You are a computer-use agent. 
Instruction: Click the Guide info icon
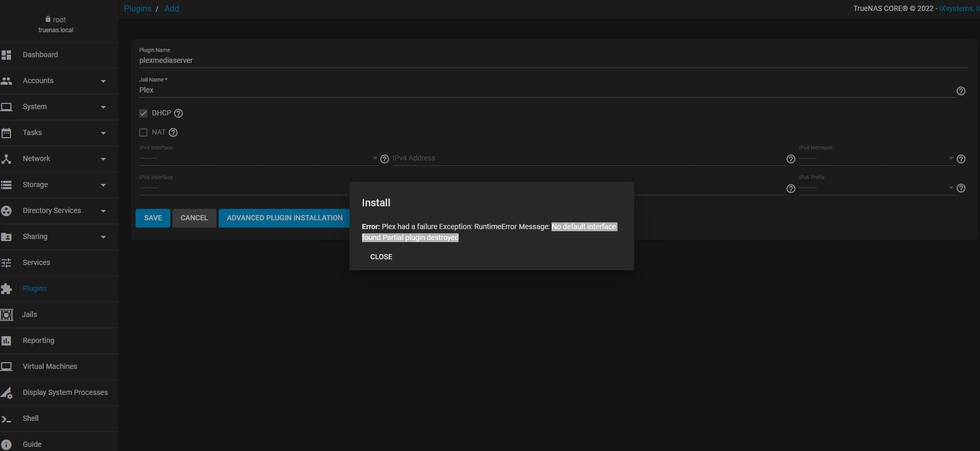coord(6,444)
